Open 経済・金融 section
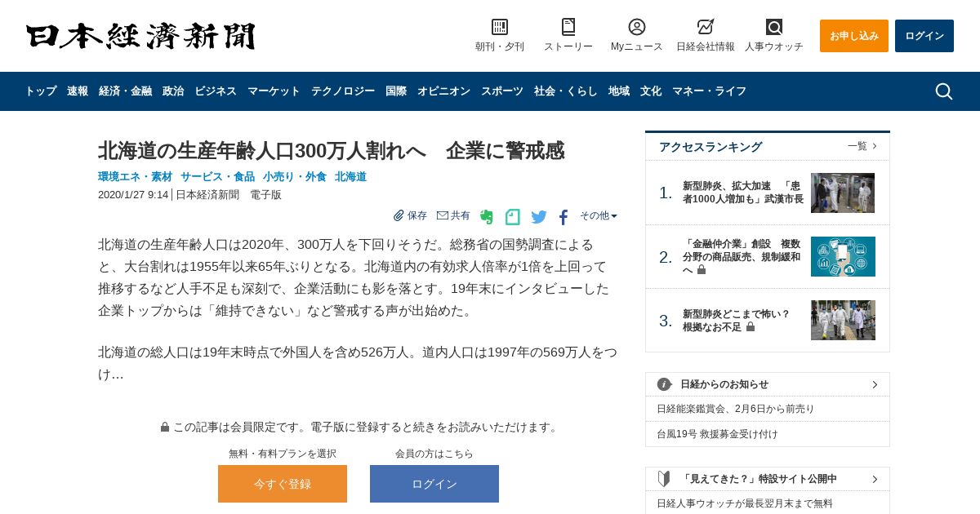 125,91
